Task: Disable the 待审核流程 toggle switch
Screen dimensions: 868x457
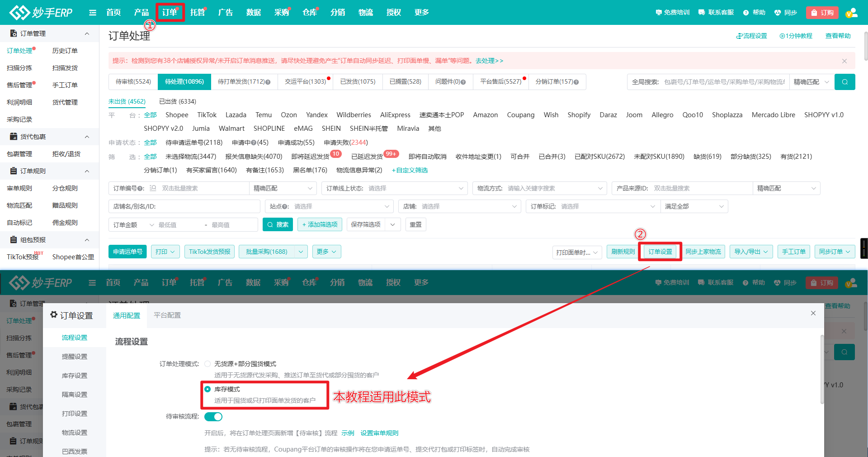Action: (213, 417)
